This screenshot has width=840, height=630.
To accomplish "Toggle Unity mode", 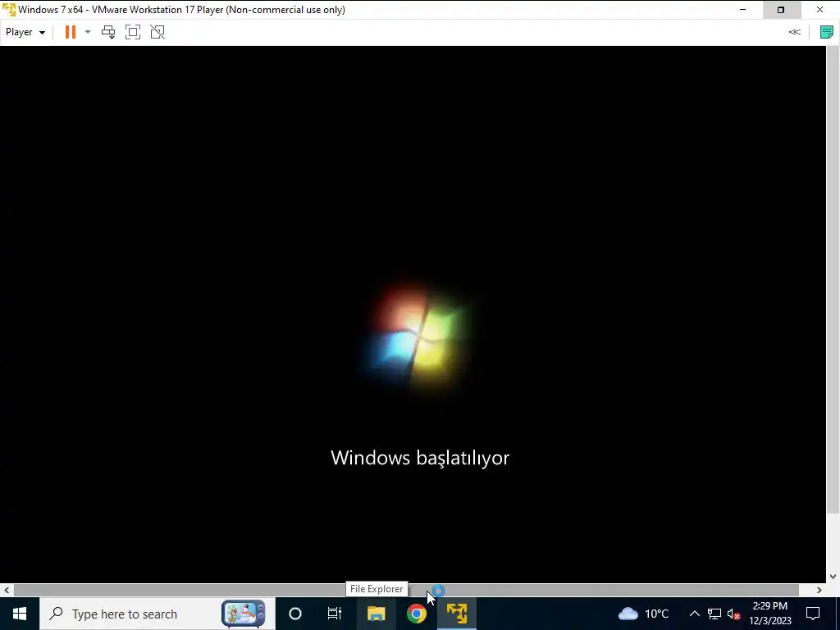I will click(x=157, y=32).
